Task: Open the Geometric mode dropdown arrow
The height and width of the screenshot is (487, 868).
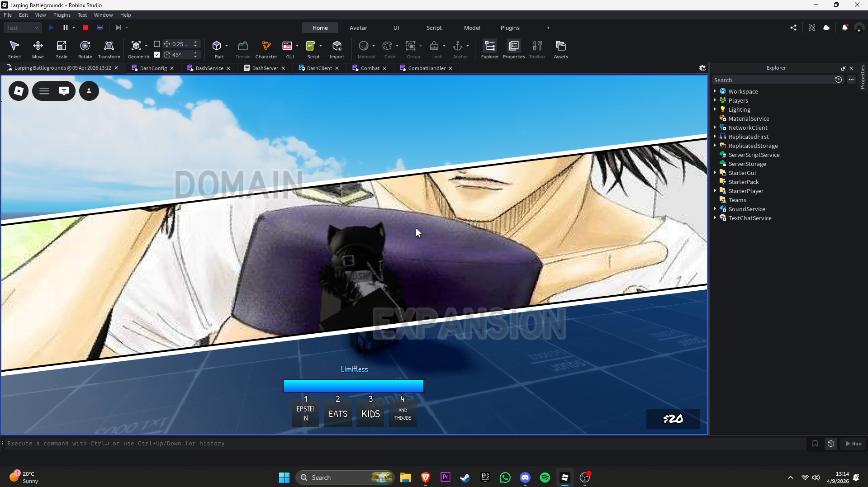Action: coord(146,46)
